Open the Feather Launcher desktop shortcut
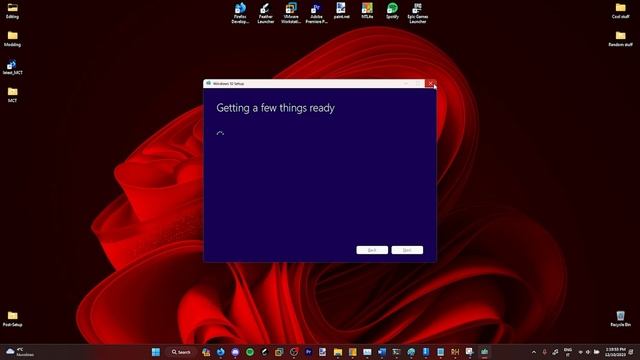 [x=265, y=13]
